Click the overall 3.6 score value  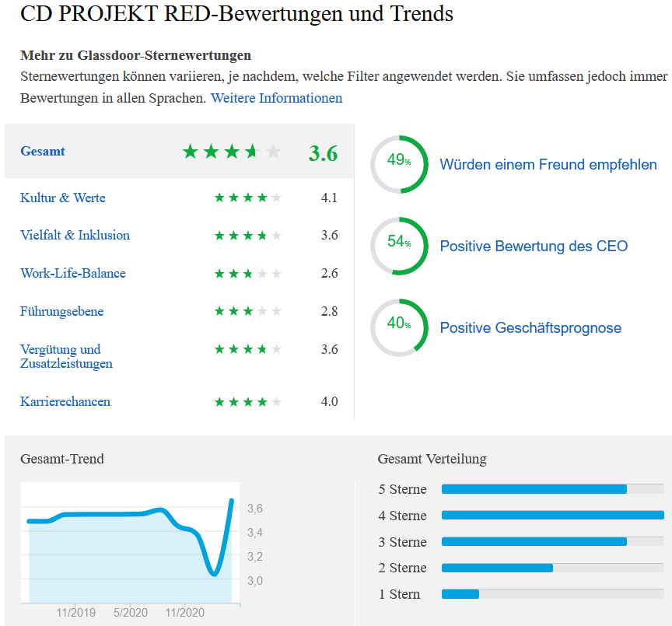[323, 153]
